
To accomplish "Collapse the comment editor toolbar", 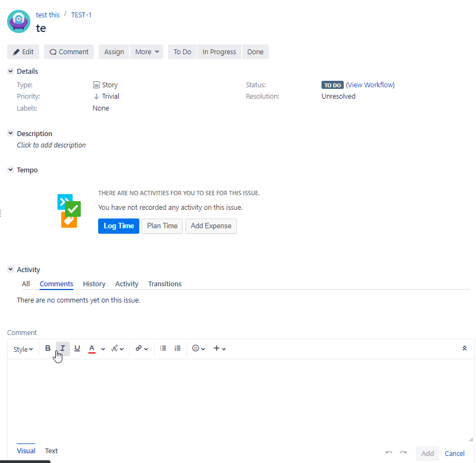I will [x=465, y=348].
